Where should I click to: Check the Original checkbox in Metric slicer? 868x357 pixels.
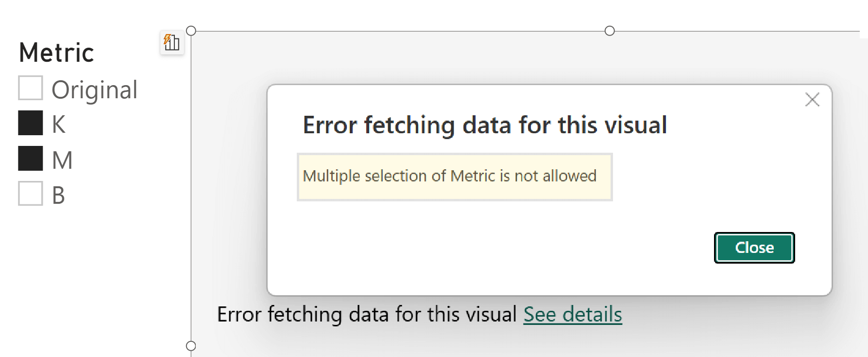tap(31, 88)
